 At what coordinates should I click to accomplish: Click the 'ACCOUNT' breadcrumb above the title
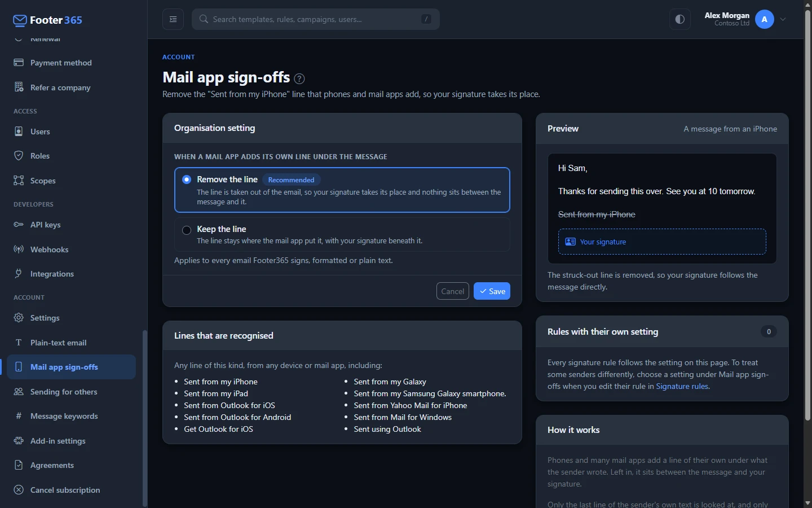point(179,57)
